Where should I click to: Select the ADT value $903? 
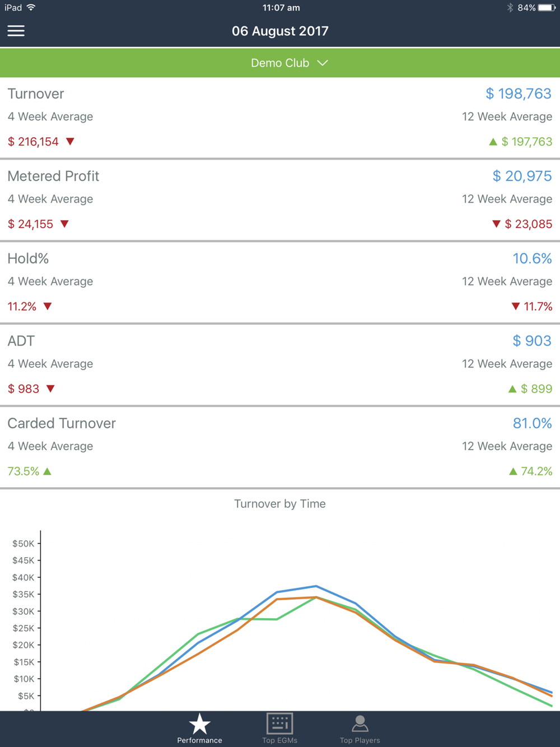[532, 340]
